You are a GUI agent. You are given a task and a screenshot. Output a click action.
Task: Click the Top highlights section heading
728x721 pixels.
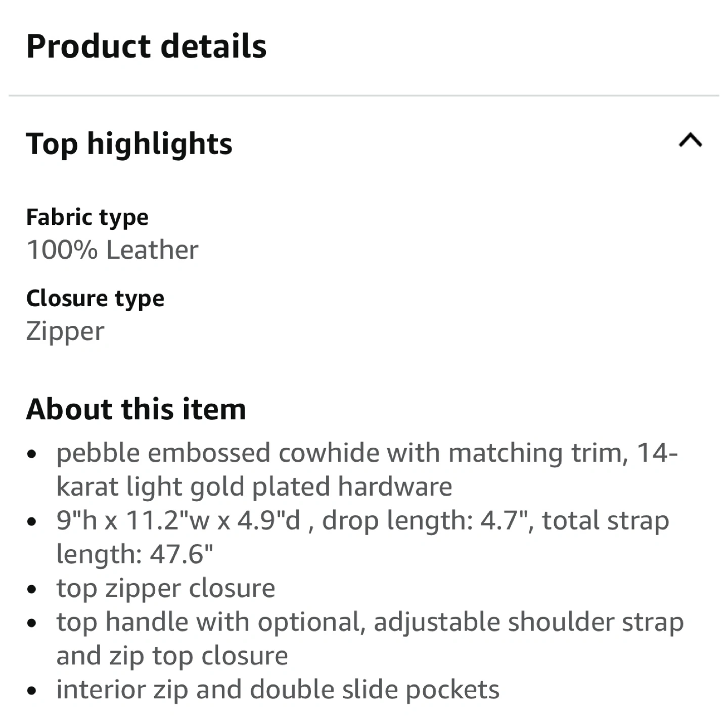click(129, 144)
